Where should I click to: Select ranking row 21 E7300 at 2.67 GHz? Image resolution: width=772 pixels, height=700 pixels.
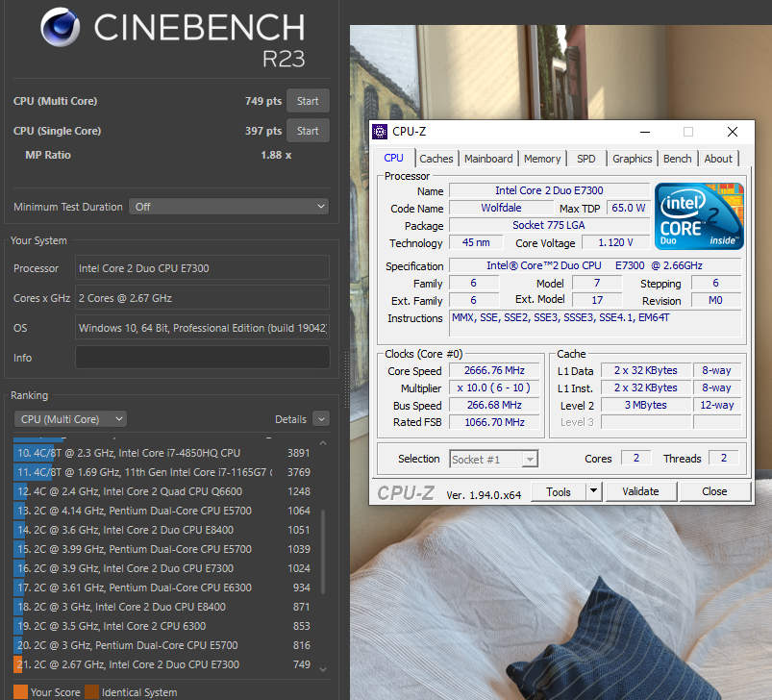pyautogui.click(x=164, y=664)
